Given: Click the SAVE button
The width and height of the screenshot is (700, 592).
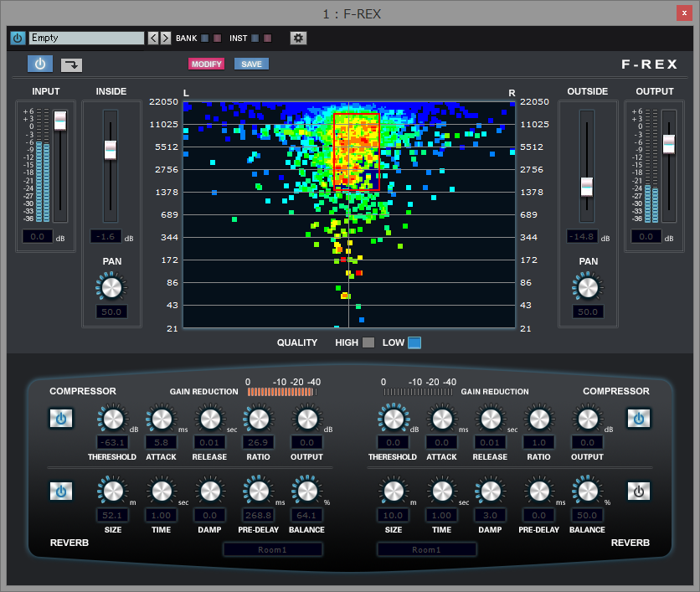Looking at the screenshot, I should point(251,64).
